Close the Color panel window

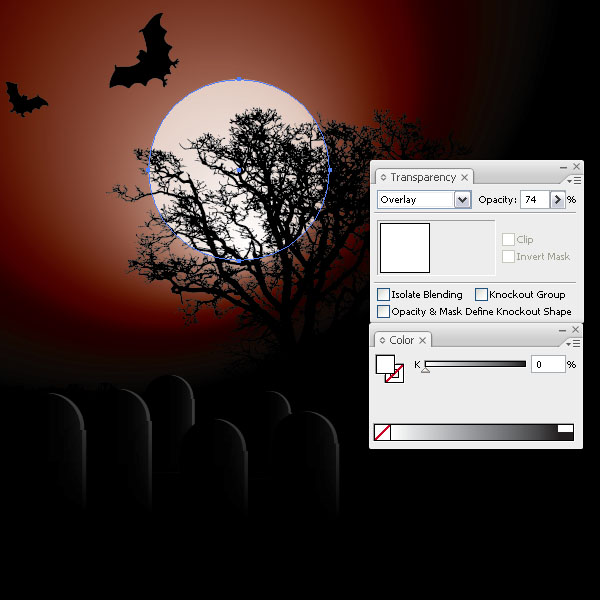[576, 329]
